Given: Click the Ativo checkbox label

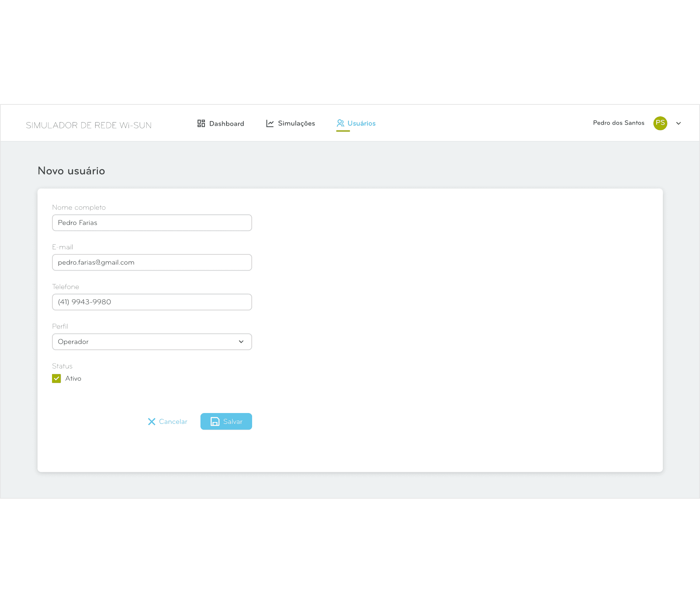Looking at the screenshot, I should click(x=73, y=378).
